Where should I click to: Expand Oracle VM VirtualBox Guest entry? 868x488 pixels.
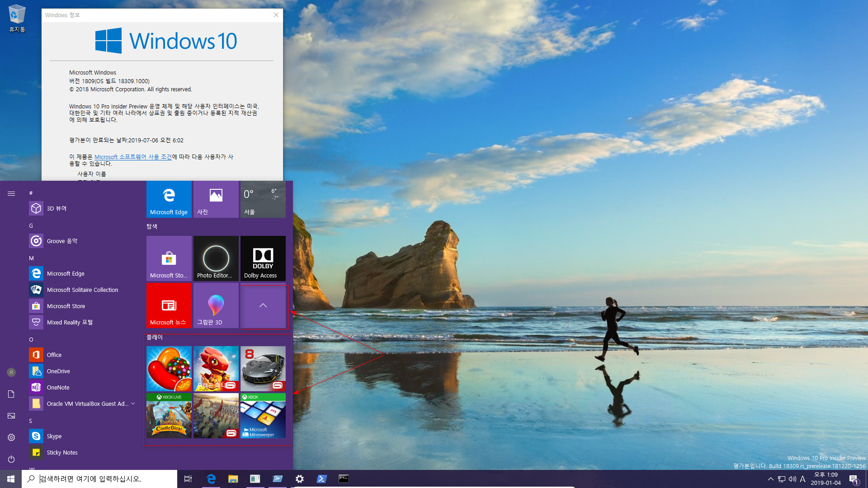[x=133, y=404]
